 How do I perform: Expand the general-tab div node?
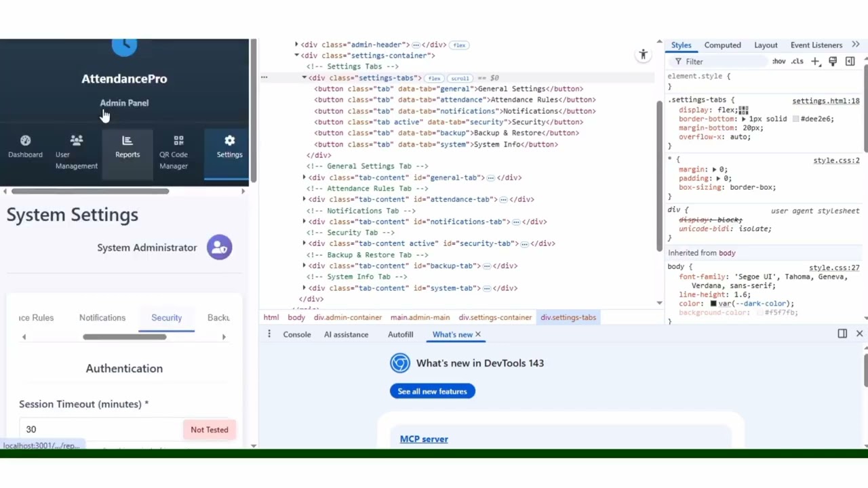[304, 178]
